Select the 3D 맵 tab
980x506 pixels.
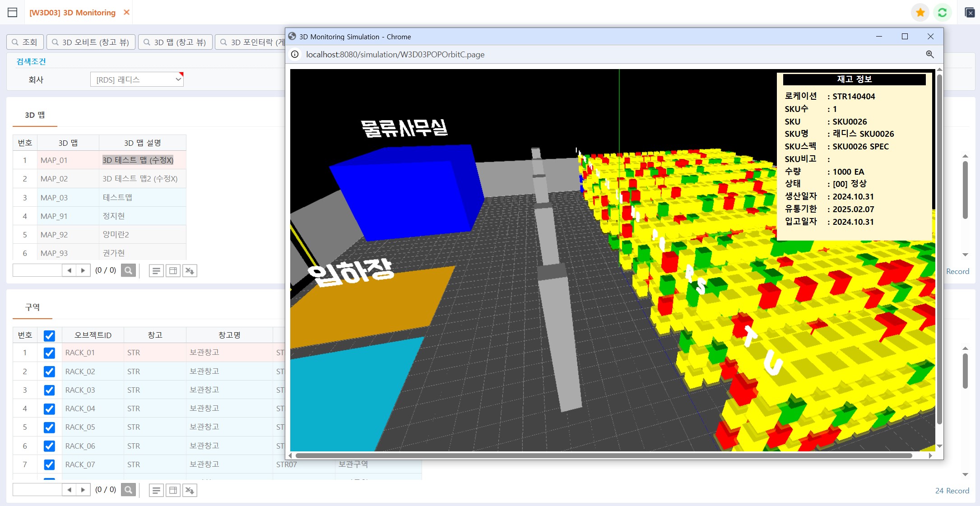(35, 115)
